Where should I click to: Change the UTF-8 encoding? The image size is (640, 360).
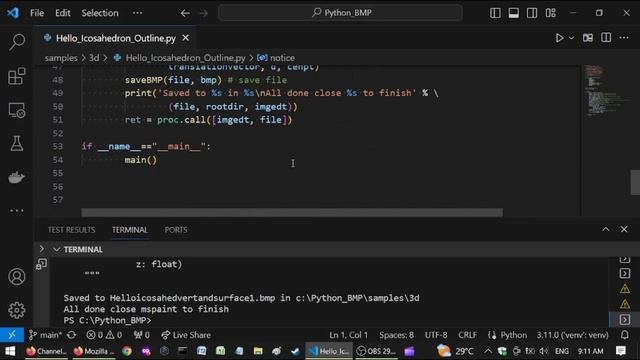[436, 335]
